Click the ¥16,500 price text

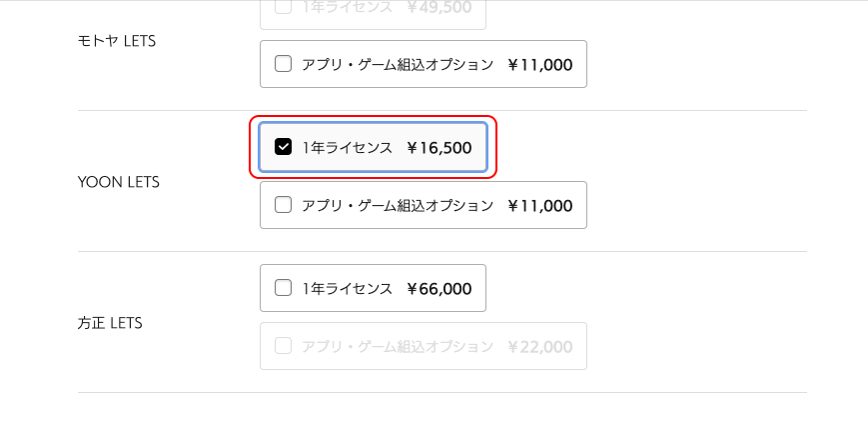pos(438,148)
